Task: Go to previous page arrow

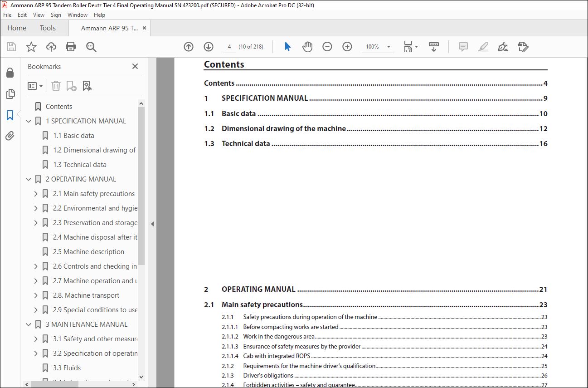Action: click(x=189, y=47)
